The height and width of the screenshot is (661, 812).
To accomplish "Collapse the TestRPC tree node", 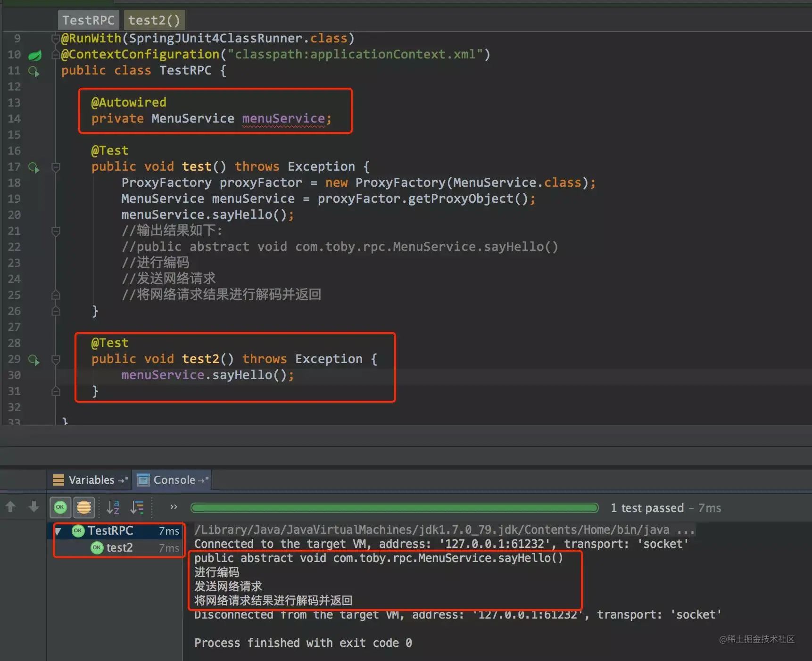I will point(58,531).
